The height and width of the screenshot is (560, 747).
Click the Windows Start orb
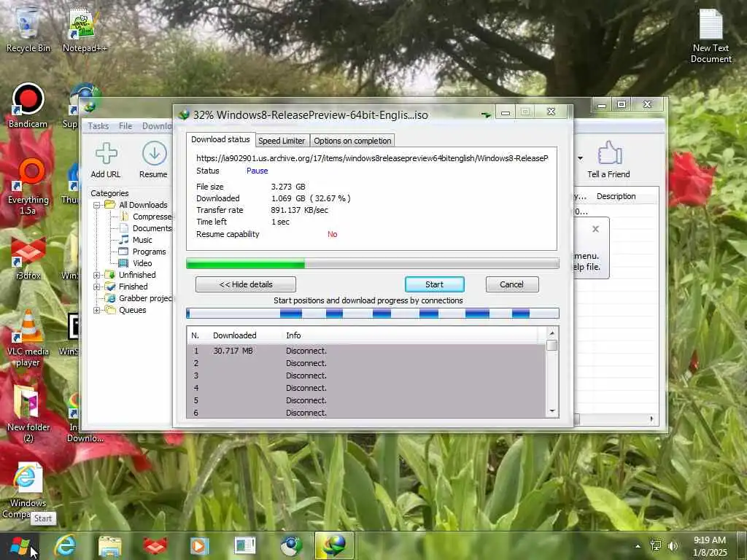(x=20, y=545)
